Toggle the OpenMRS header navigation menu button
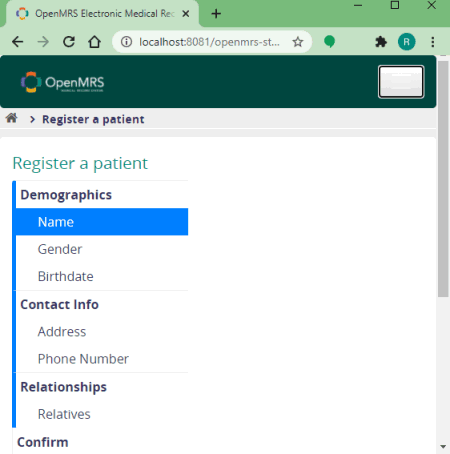The height and width of the screenshot is (454, 450). [401, 82]
